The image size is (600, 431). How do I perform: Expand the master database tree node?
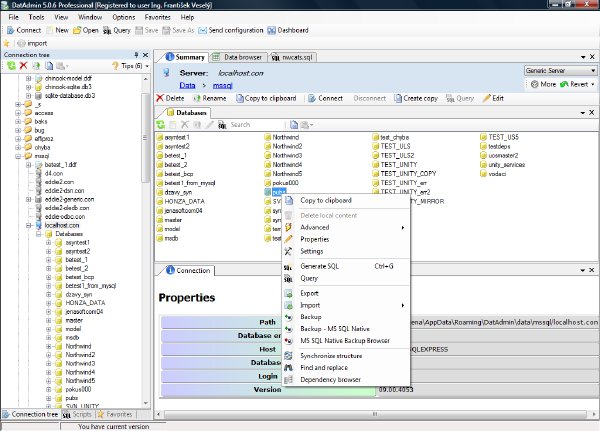(49, 320)
